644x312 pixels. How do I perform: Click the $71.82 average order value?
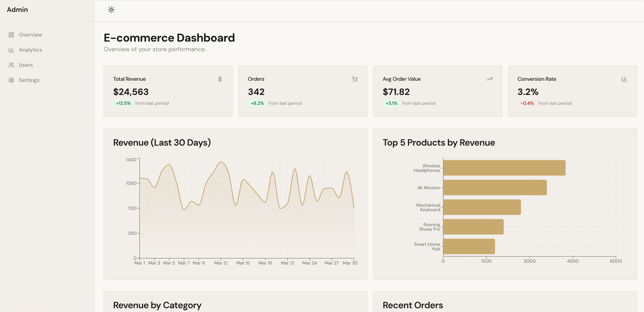click(x=396, y=92)
